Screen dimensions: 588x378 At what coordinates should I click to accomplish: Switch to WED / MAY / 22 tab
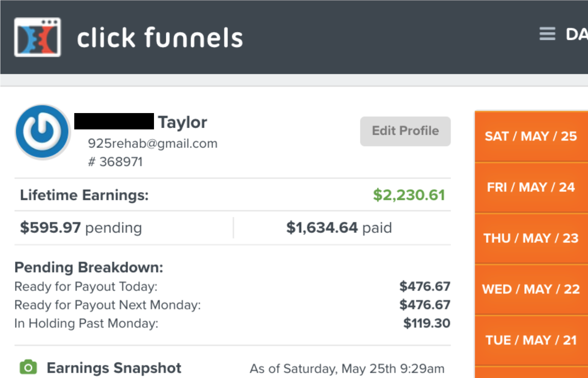[531, 289]
